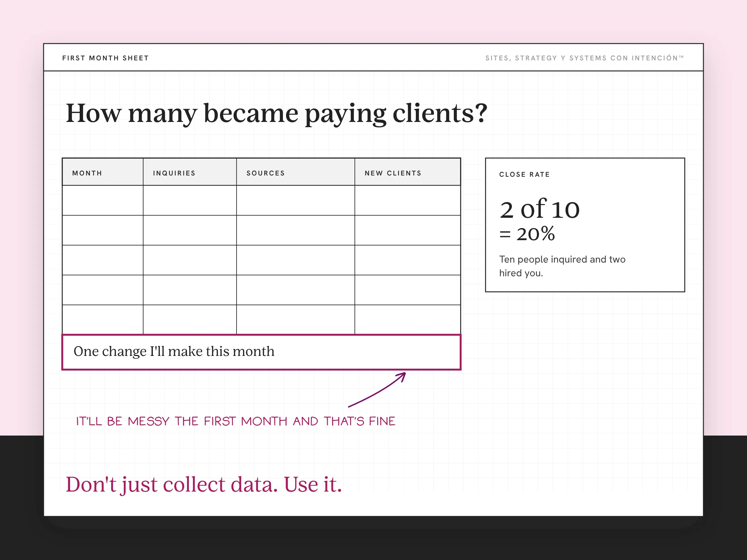Click the INQUIRIES column header
Image resolution: width=747 pixels, height=560 pixels.
click(190, 172)
